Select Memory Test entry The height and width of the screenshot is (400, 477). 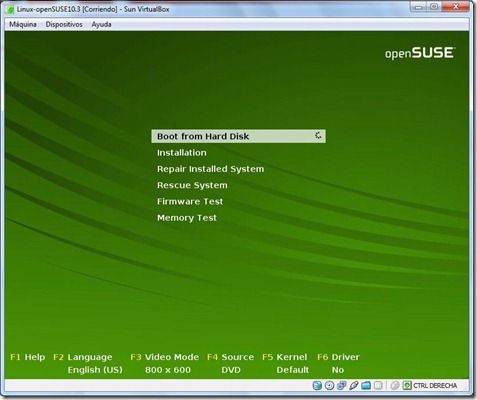pos(187,218)
